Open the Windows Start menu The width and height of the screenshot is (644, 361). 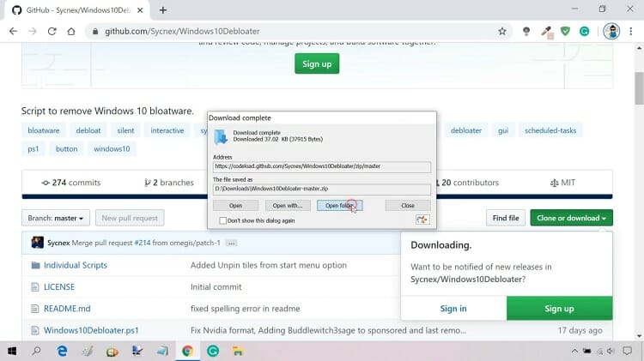(x=12, y=352)
